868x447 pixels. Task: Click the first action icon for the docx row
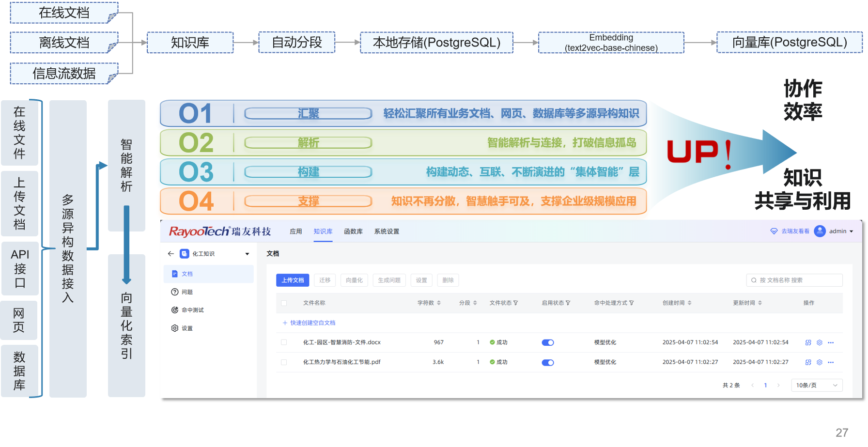(808, 342)
